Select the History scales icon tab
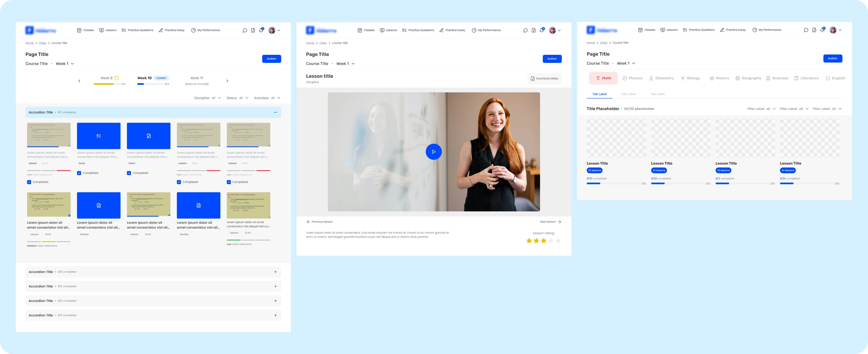The image size is (868, 354). tap(712, 78)
